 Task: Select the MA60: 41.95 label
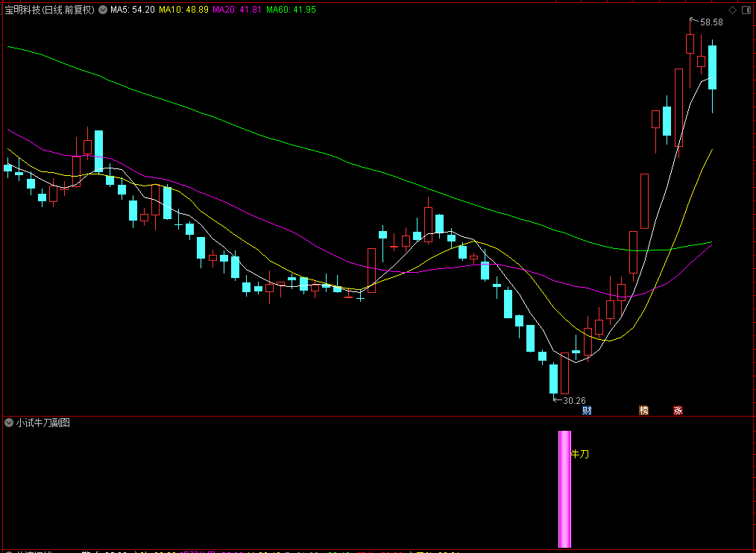(291, 10)
